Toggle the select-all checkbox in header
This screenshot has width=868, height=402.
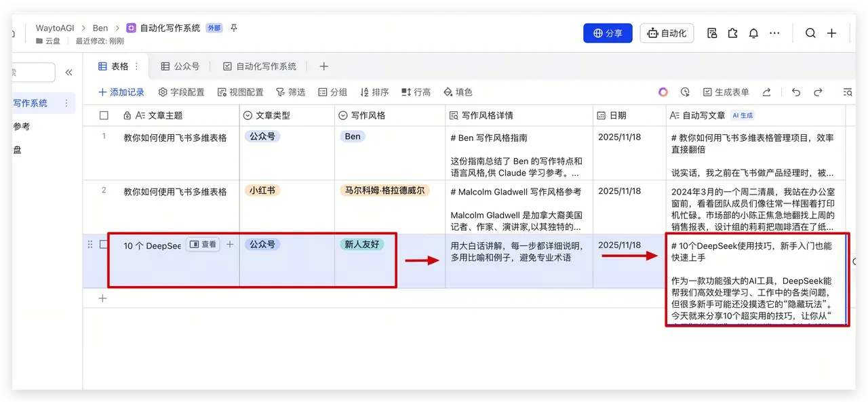(x=104, y=116)
